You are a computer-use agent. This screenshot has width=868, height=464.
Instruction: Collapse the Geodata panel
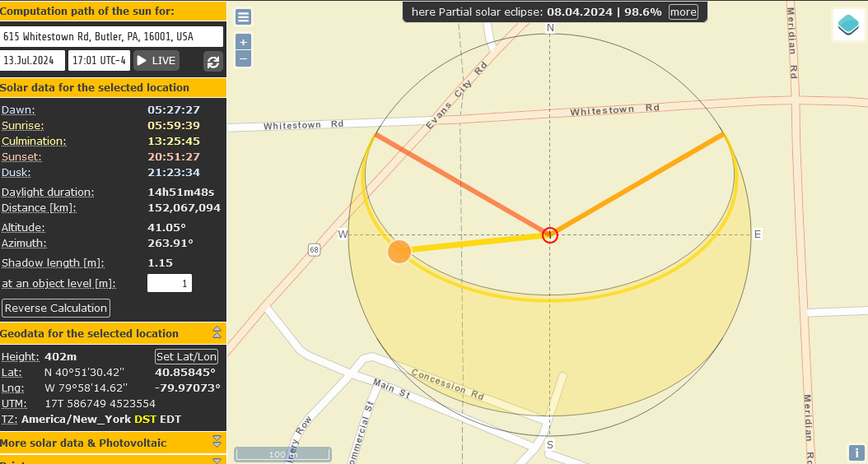[x=217, y=332]
